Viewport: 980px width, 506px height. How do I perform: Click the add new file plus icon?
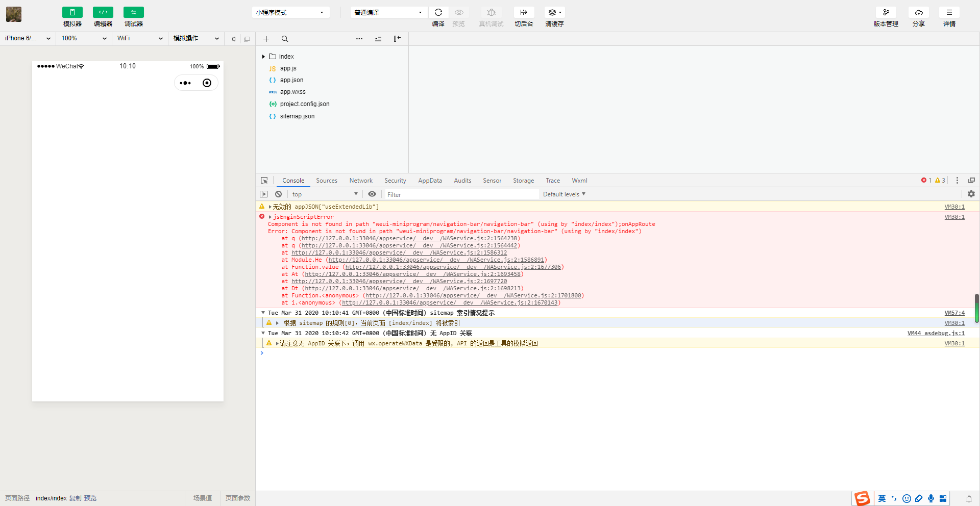[x=266, y=39]
